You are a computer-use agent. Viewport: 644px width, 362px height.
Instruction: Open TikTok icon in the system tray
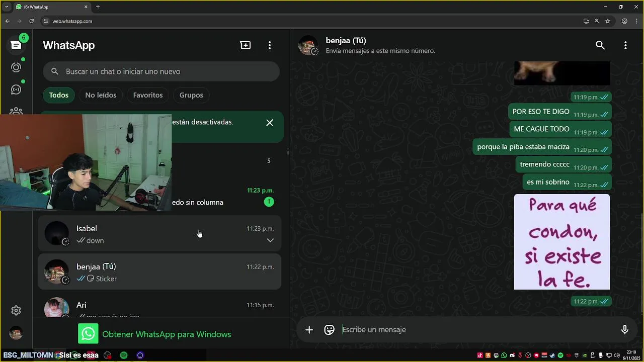480,355
